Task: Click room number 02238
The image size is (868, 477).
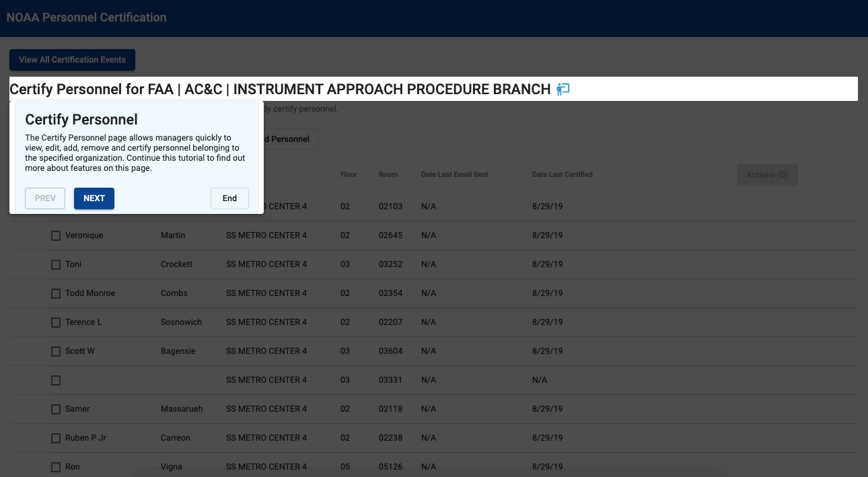Action: 390,438
